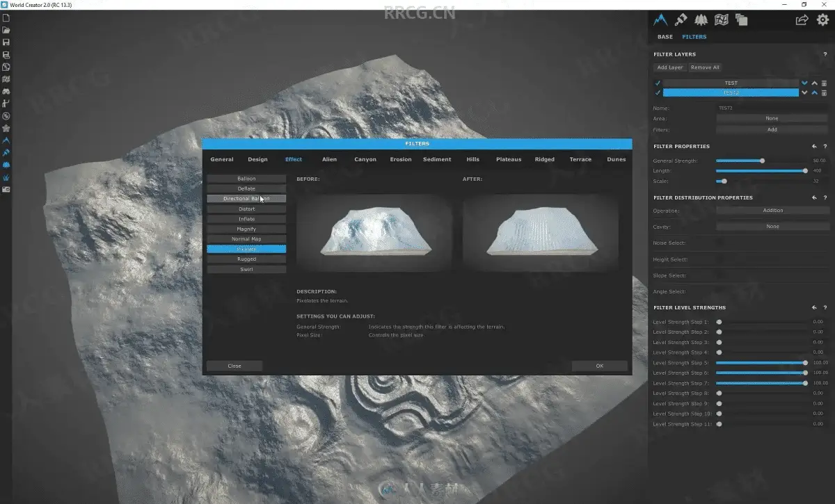Click the grass icon in left toolbar
The width and height of the screenshot is (835, 504).
pyautogui.click(x=6, y=177)
